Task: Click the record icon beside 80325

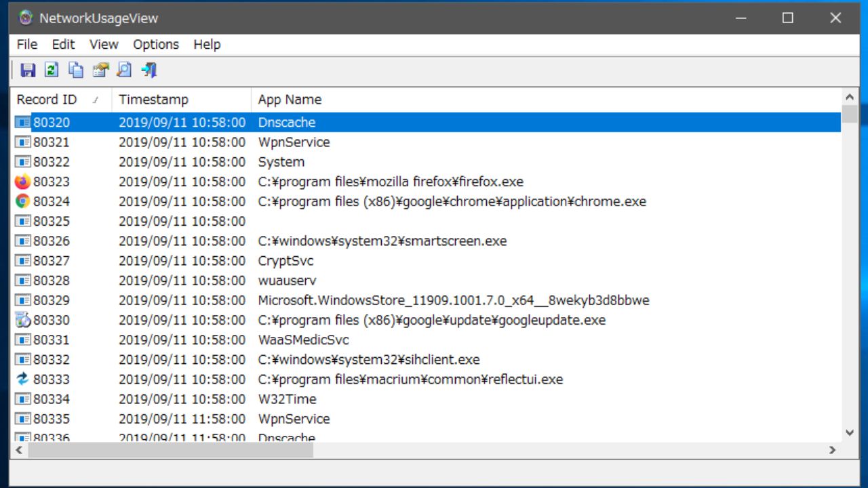Action: coord(23,221)
